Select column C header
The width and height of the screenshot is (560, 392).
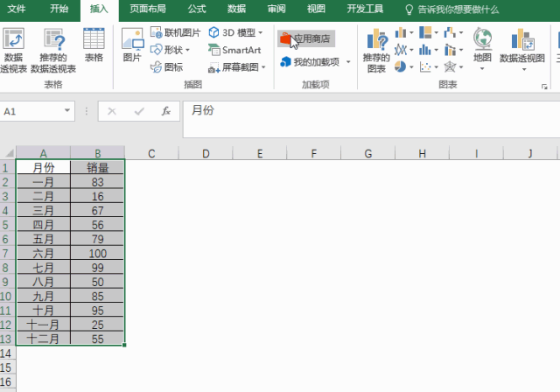151,153
